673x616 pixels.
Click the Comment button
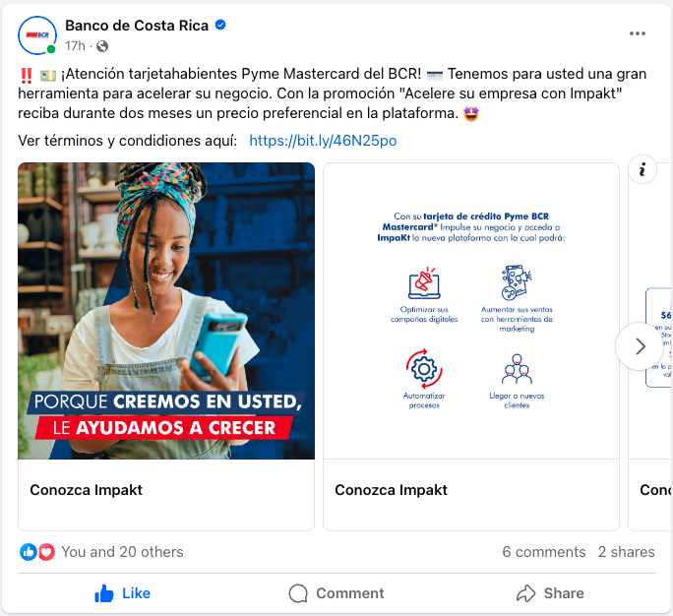click(x=336, y=593)
